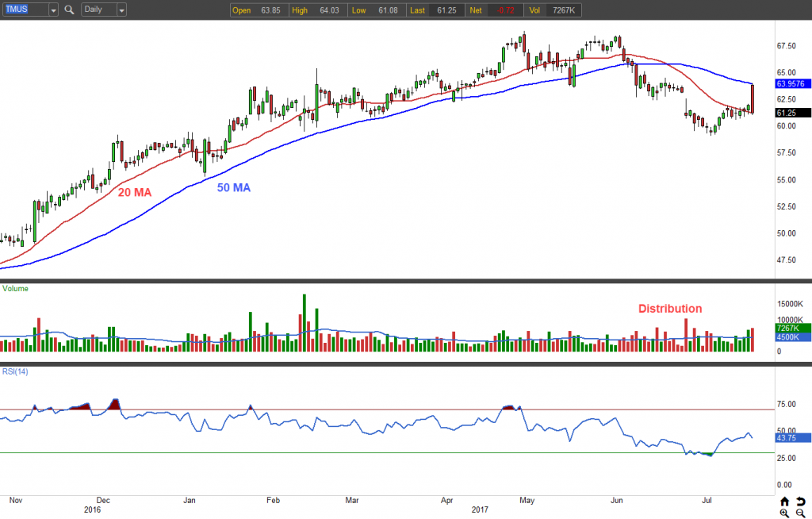The width and height of the screenshot is (812, 519).
Task: Select the High value showing 64.03
Action: (331, 10)
